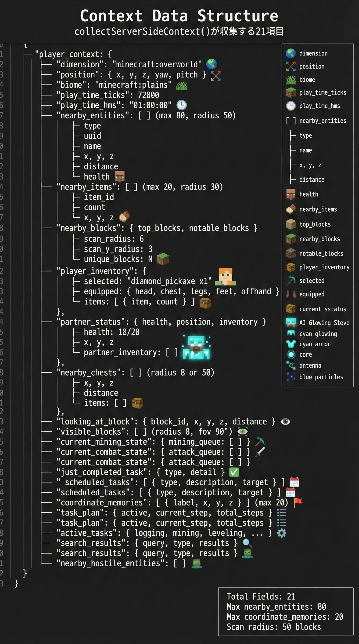The width and height of the screenshot is (359, 644).
Task: Click the globe icon after "minecraft:overworld"
Action: [x=212, y=64]
